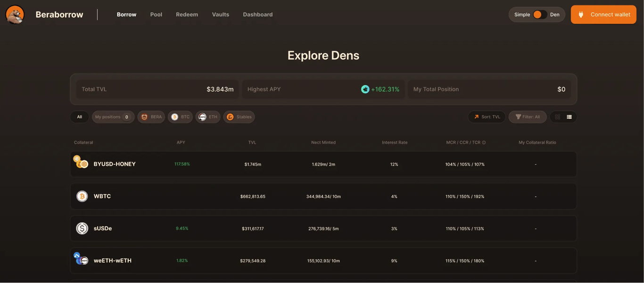Switch to list view layout icon

pyautogui.click(x=569, y=117)
